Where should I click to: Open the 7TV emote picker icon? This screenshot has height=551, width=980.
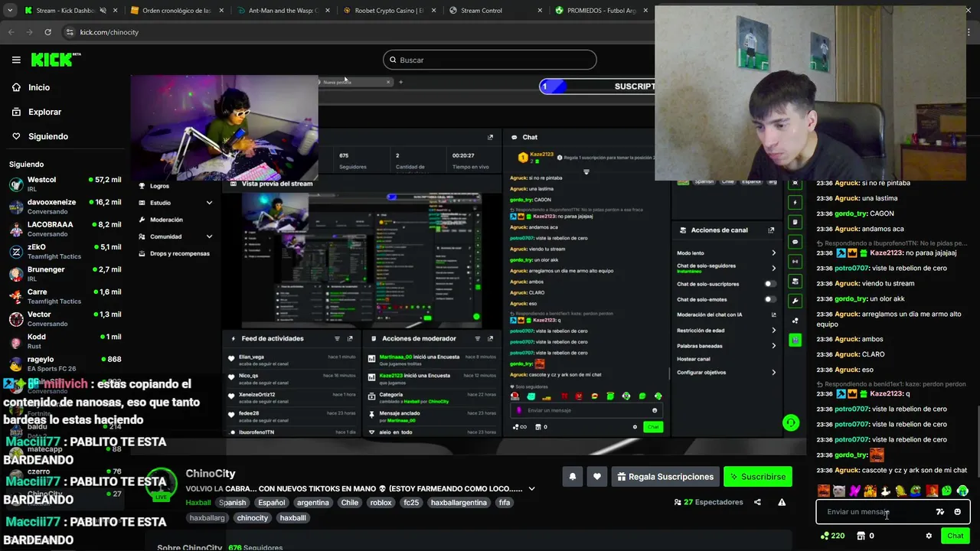(940, 512)
